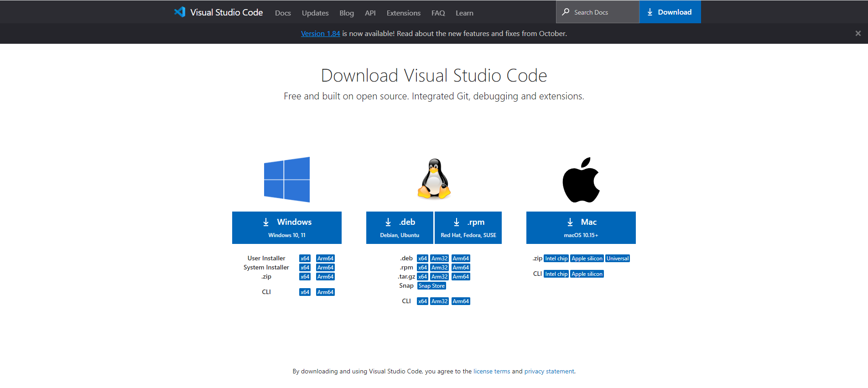Dismiss the version announcement banner
868x388 pixels.
click(858, 33)
